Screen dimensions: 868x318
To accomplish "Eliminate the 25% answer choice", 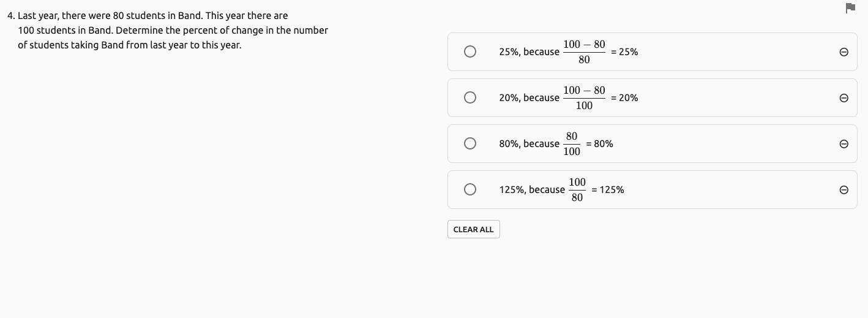I will 844,52.
